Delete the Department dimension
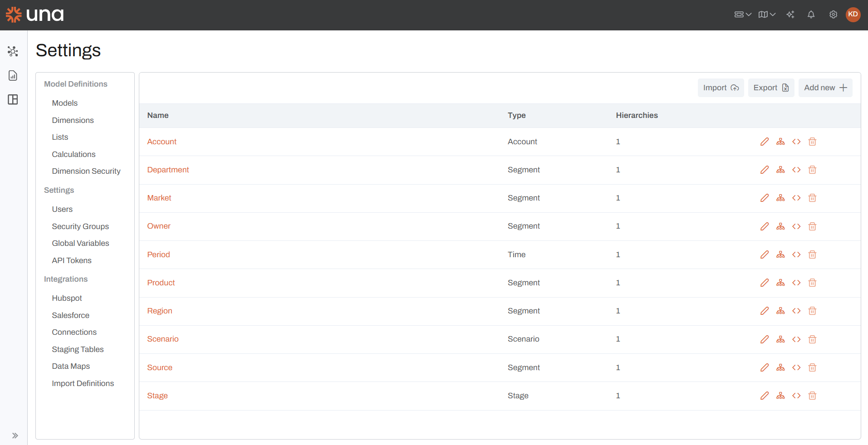The width and height of the screenshot is (868, 445). 812,170
